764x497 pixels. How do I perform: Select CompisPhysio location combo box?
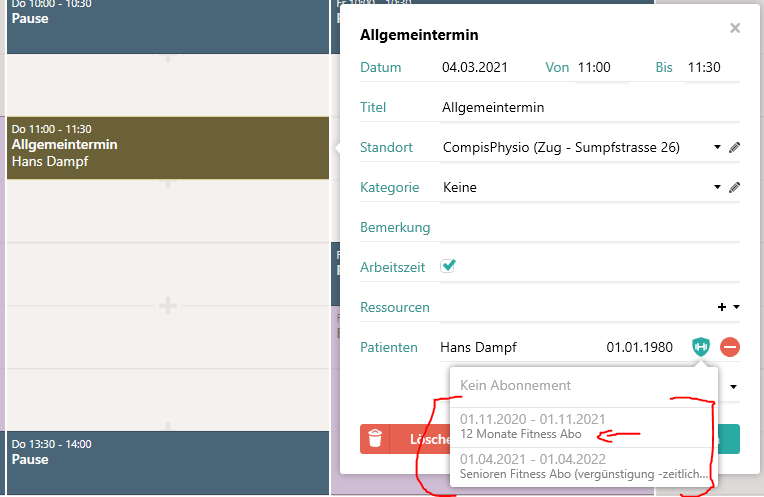pyautogui.click(x=580, y=148)
